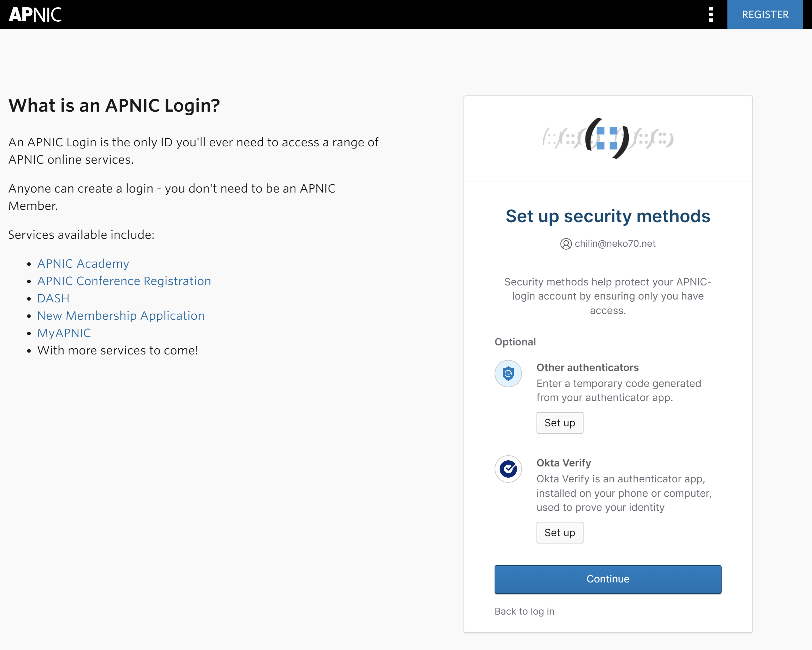812x650 pixels.
Task: Click the user profile icon beside email
Action: coord(565,244)
